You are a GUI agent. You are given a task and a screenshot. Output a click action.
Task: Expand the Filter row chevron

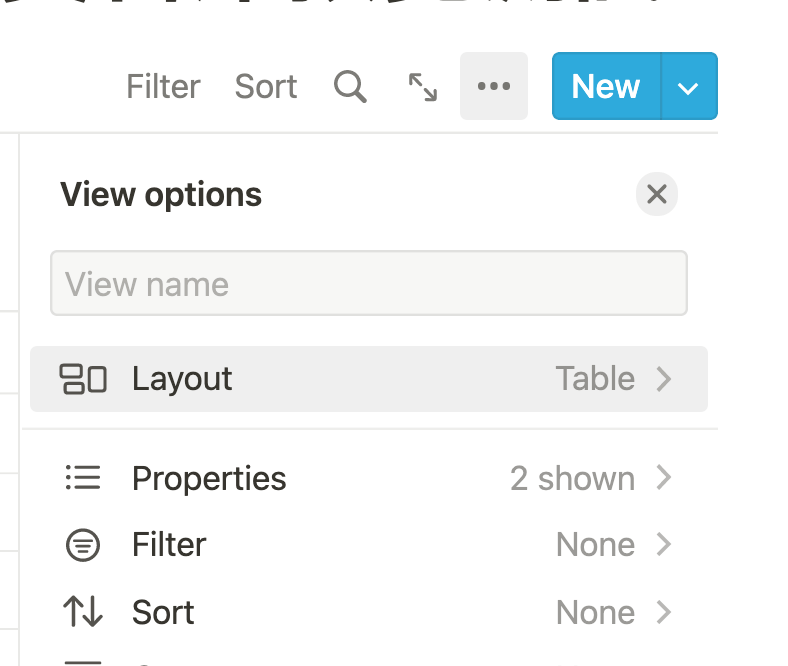coord(664,544)
